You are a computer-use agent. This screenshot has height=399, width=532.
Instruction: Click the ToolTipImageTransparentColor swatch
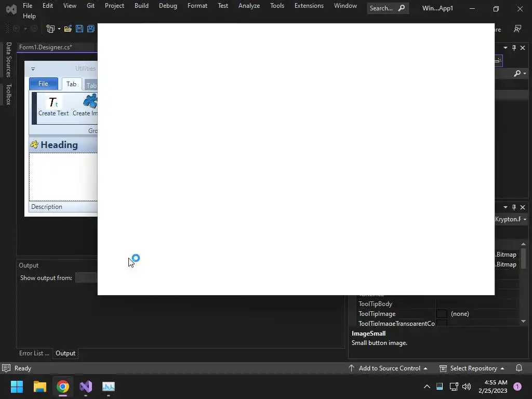coord(442,323)
